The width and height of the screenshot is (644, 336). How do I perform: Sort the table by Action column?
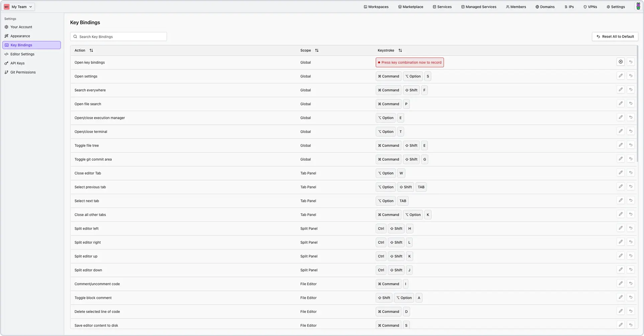pyautogui.click(x=91, y=50)
